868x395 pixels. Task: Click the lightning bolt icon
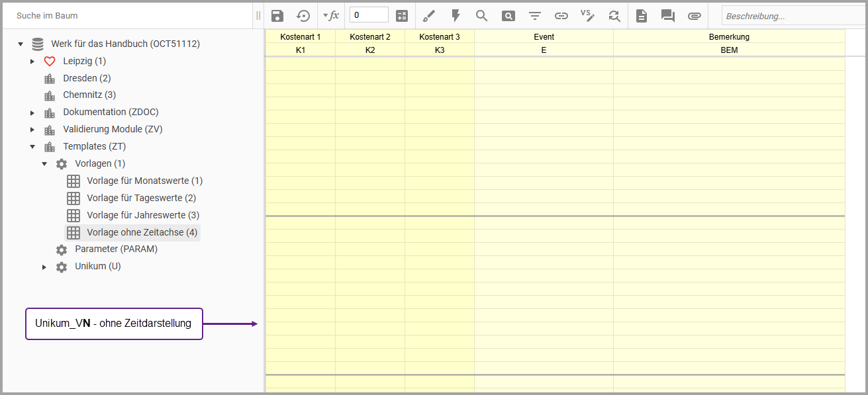click(456, 16)
